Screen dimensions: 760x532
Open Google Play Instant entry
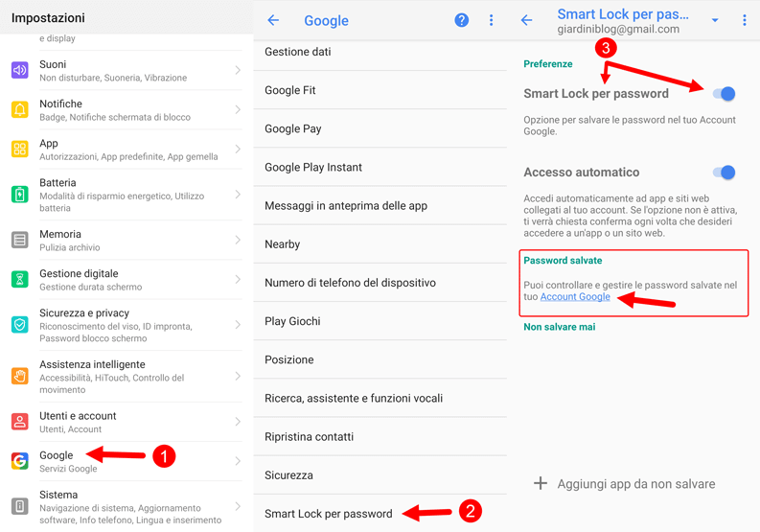[380, 168]
